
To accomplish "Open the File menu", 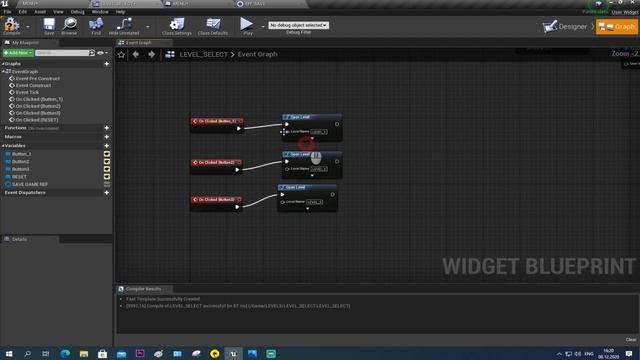I will pyautogui.click(x=7, y=12).
